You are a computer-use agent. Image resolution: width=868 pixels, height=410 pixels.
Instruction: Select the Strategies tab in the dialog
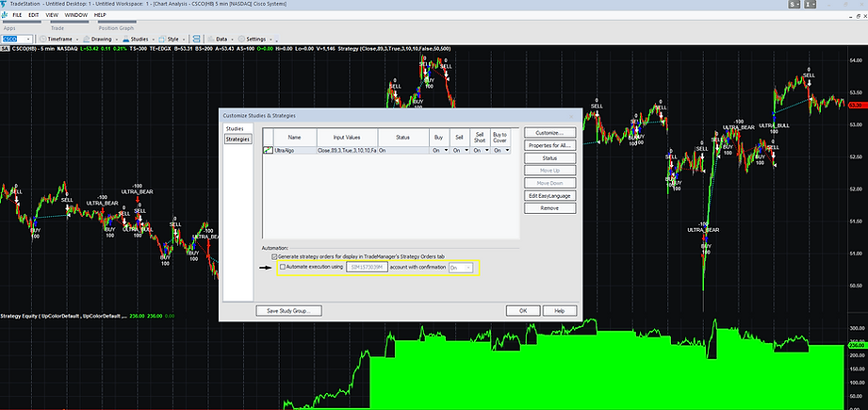pyautogui.click(x=237, y=139)
